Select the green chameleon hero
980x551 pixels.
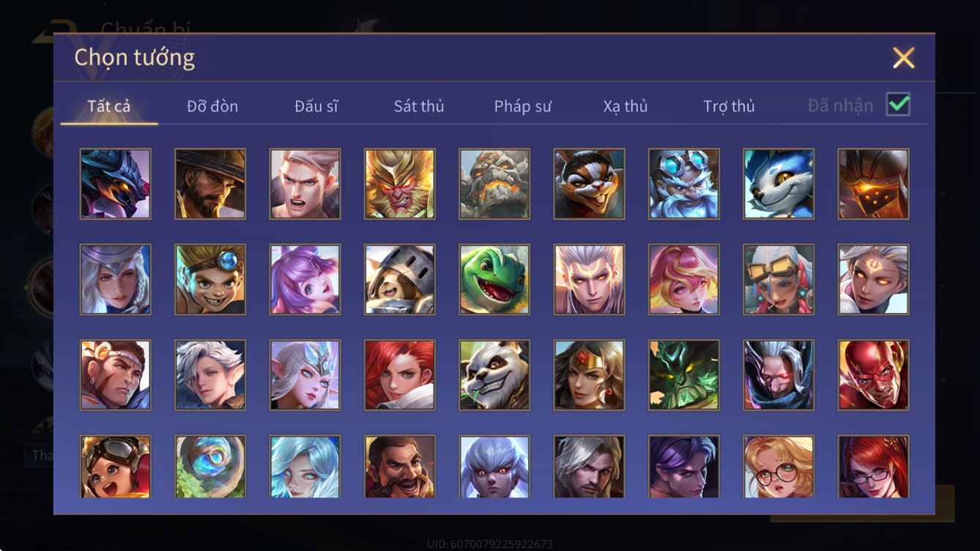point(494,279)
